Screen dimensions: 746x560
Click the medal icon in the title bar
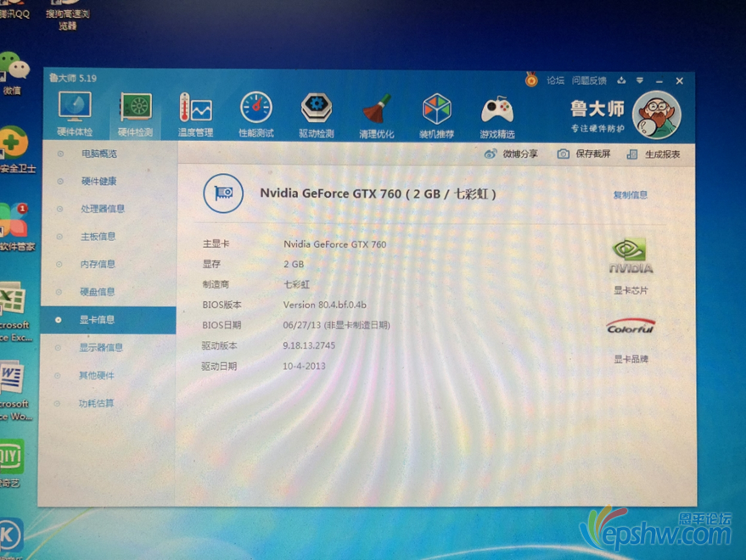pos(531,80)
